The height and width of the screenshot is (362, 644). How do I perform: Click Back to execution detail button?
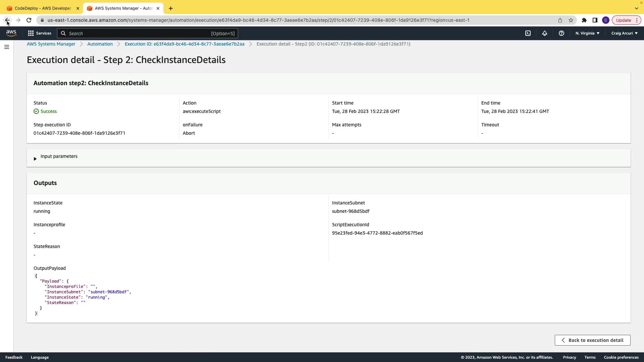tap(592, 340)
